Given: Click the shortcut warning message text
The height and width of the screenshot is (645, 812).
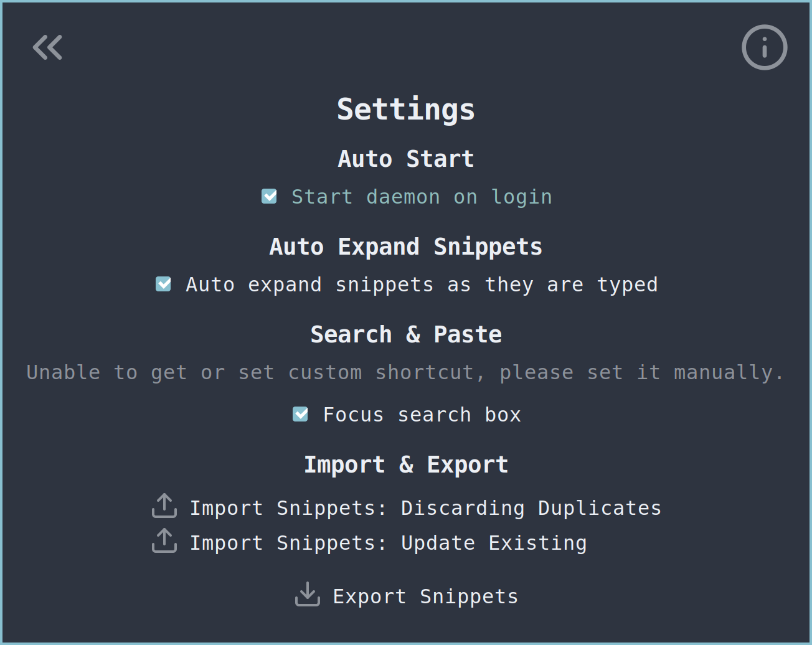Looking at the screenshot, I should point(405,372).
